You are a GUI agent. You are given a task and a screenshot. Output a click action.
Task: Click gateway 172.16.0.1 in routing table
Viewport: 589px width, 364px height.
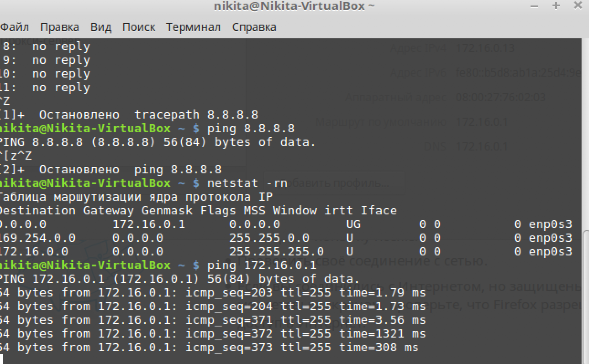148,224
